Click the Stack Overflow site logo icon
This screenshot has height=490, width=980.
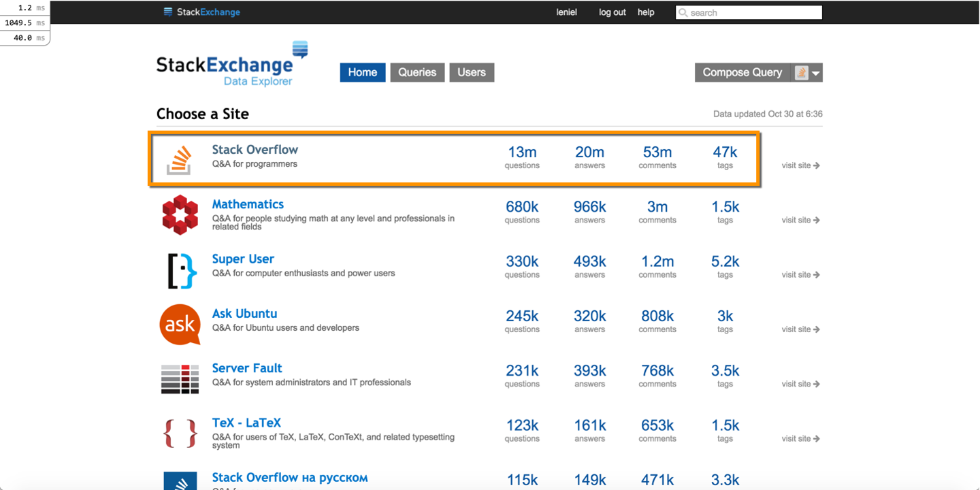180,158
